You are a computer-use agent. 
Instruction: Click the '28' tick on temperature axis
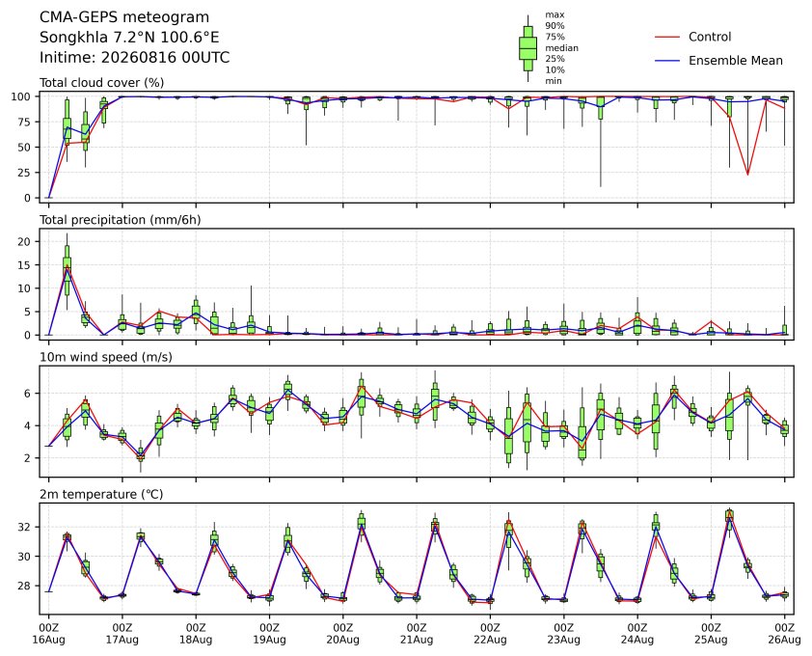pyautogui.click(x=24, y=586)
